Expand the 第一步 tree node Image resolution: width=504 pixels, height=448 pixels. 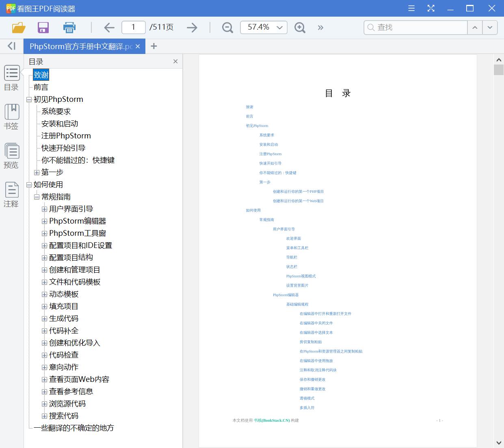point(37,172)
